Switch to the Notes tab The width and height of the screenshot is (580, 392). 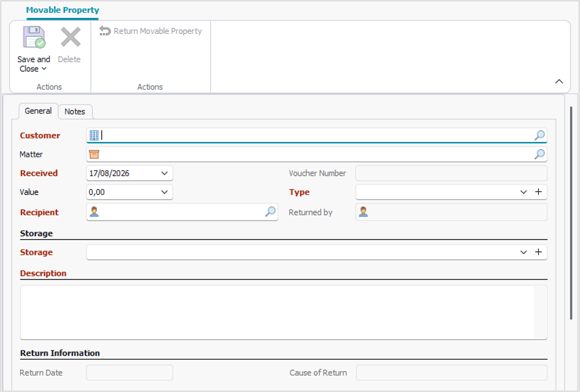(75, 112)
